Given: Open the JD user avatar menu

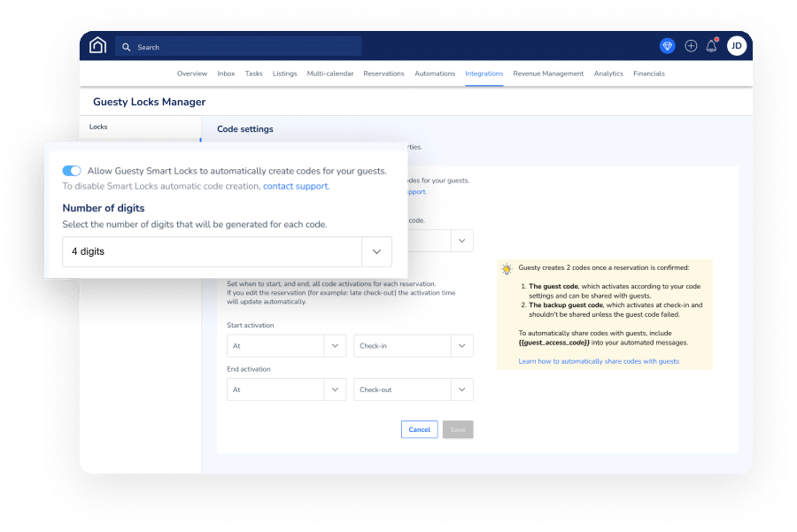Looking at the screenshot, I should [736, 46].
